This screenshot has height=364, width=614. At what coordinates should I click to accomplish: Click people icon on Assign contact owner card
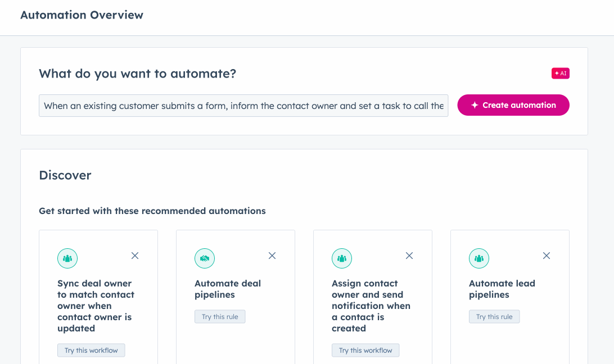[x=342, y=258]
